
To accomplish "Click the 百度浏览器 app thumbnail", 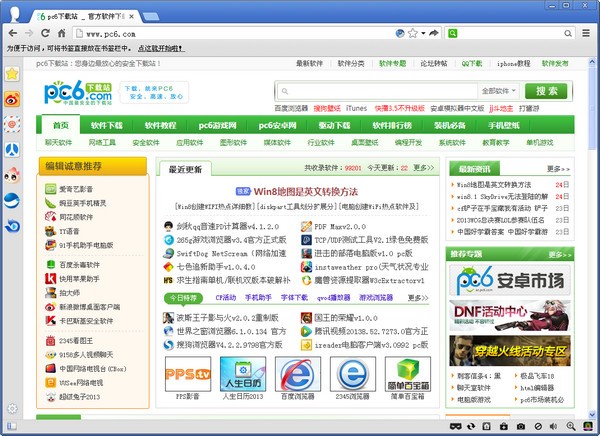I will pyautogui.click(x=298, y=374).
